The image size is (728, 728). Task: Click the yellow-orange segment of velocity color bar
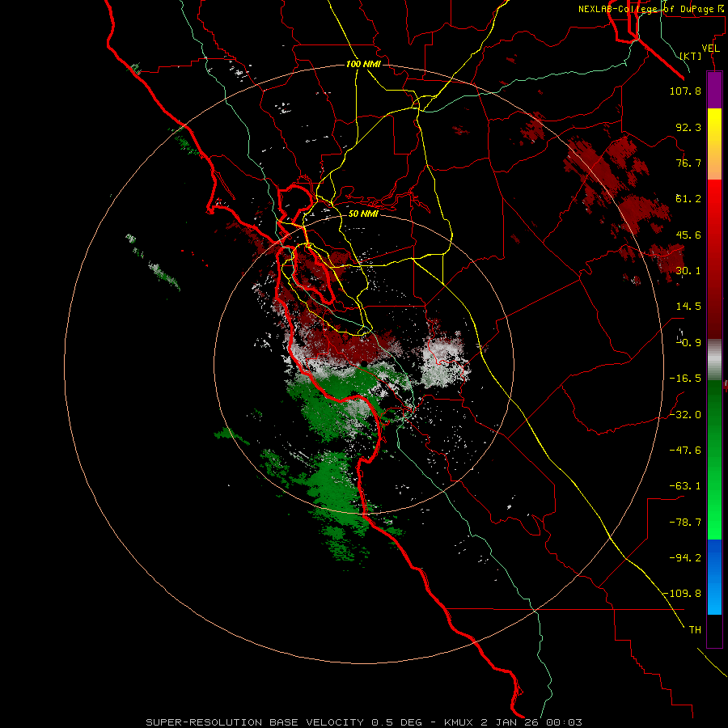[x=714, y=144]
